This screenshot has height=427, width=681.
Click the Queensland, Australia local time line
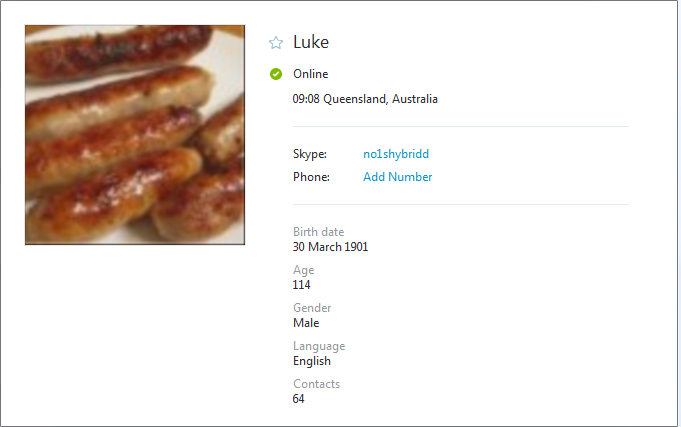click(x=365, y=99)
